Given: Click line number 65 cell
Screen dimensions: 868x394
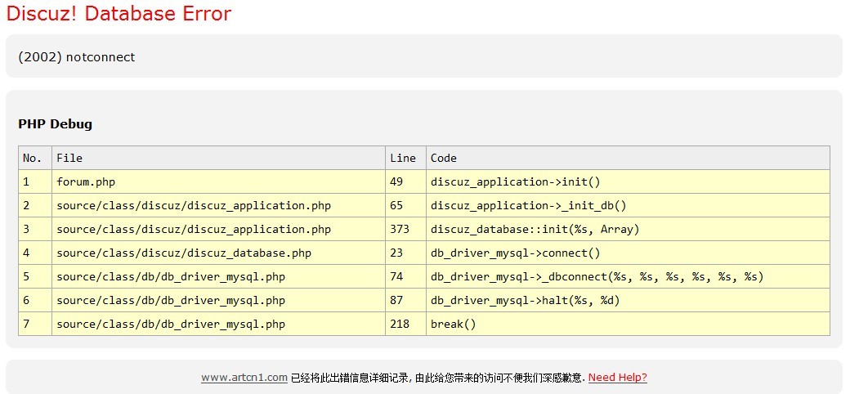Looking at the screenshot, I should click(x=405, y=206).
